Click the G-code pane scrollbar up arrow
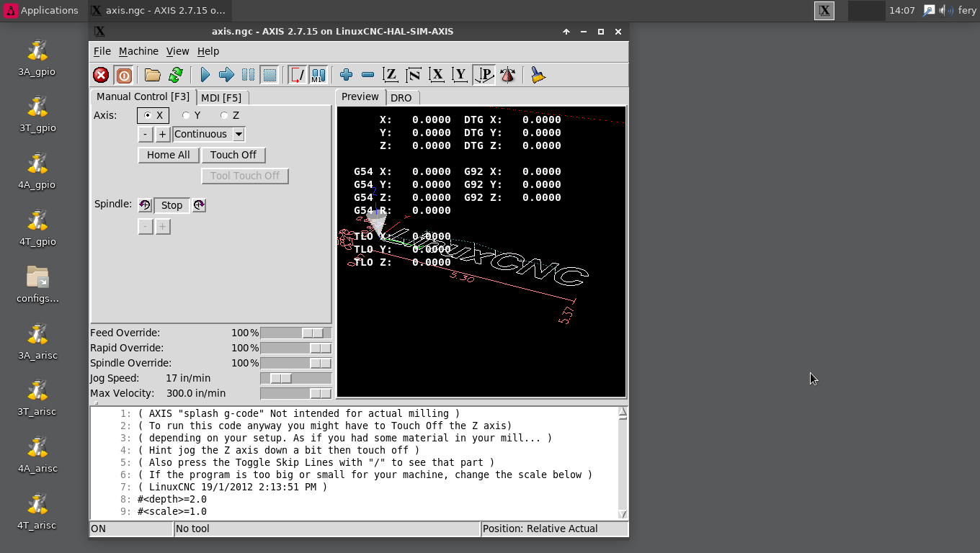Image resolution: width=980 pixels, height=553 pixels. (623, 413)
